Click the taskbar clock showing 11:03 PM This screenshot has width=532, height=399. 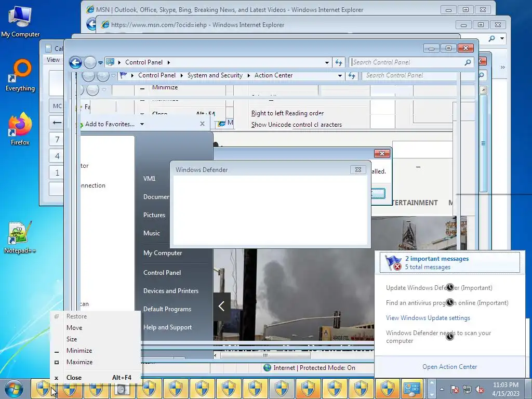[506, 389]
